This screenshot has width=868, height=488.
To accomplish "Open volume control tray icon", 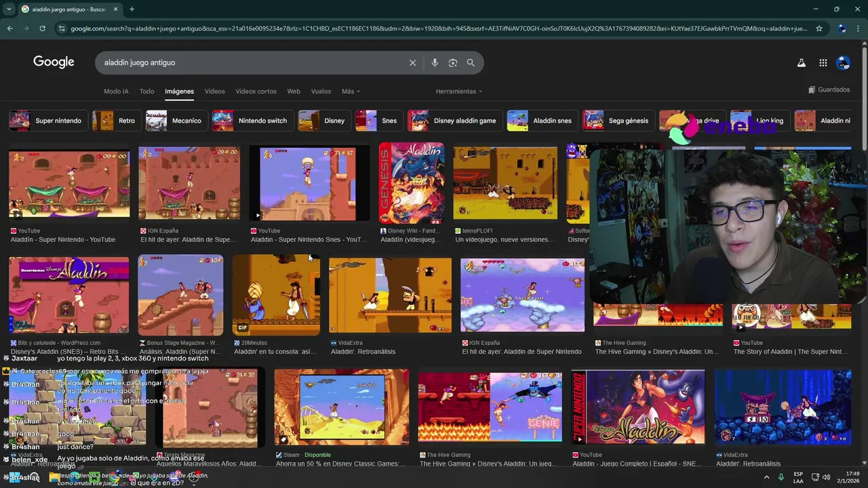I will coord(826,477).
